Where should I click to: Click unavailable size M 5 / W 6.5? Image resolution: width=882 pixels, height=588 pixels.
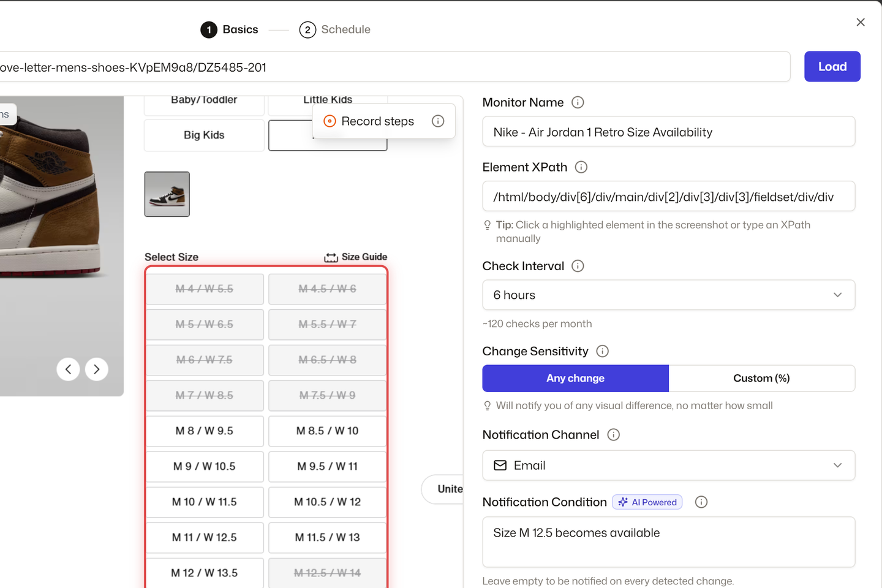(205, 325)
